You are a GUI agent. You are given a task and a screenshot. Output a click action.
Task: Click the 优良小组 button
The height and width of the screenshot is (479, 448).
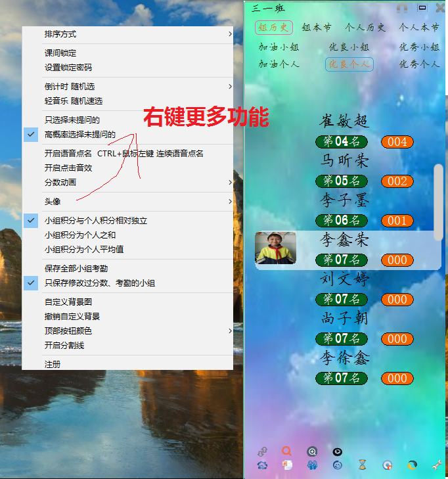click(x=349, y=47)
